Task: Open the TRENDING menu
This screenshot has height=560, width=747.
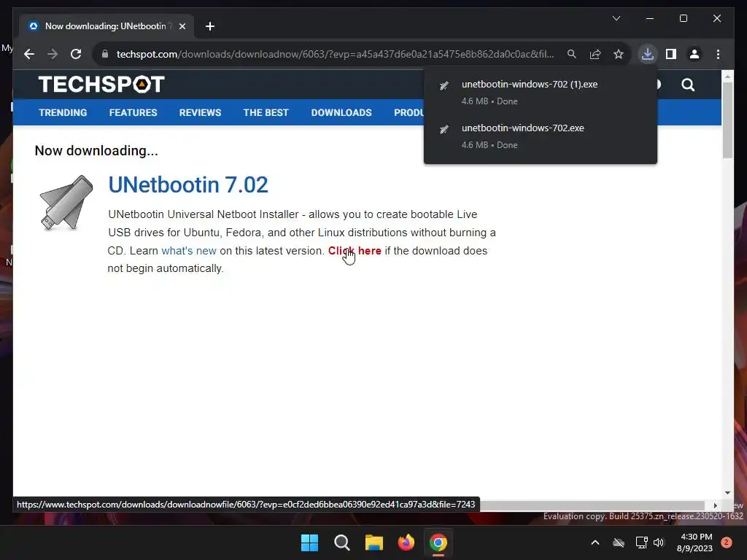Action: 63,113
